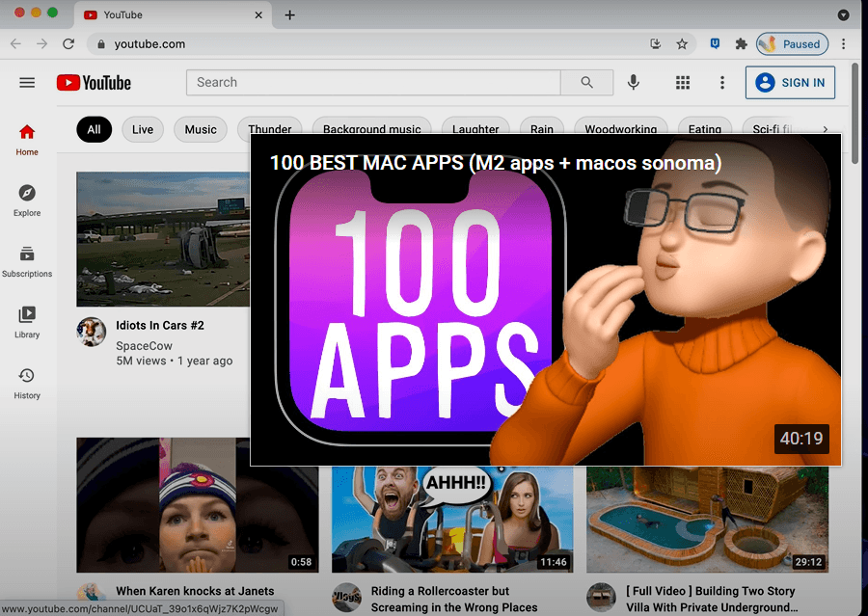Select the Music filter chip

point(201,129)
